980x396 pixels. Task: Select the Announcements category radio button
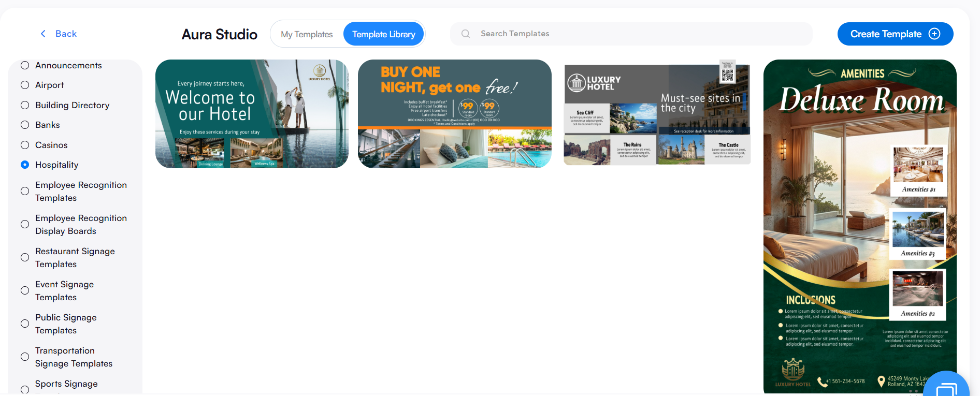point(25,65)
